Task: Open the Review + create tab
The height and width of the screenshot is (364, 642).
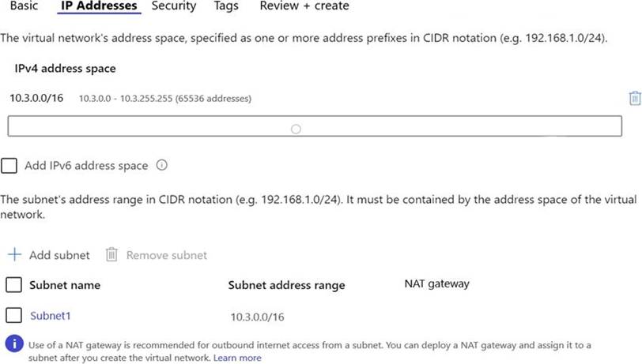Action: [x=304, y=6]
